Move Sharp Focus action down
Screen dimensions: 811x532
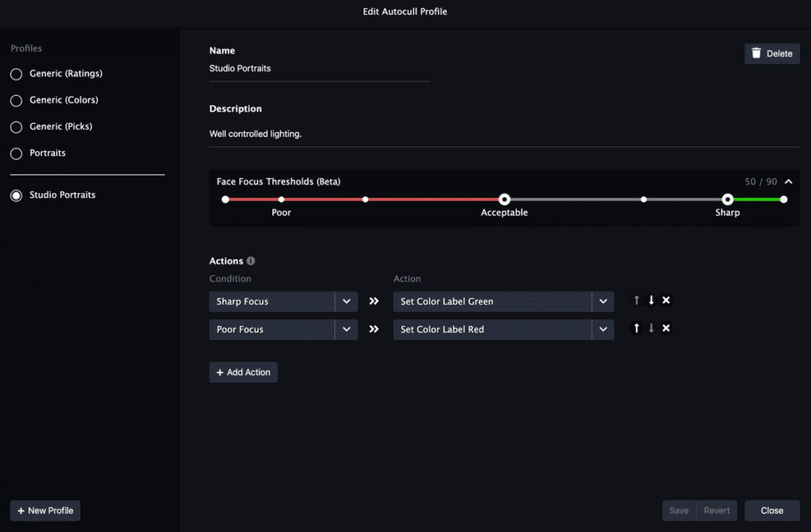651,301
